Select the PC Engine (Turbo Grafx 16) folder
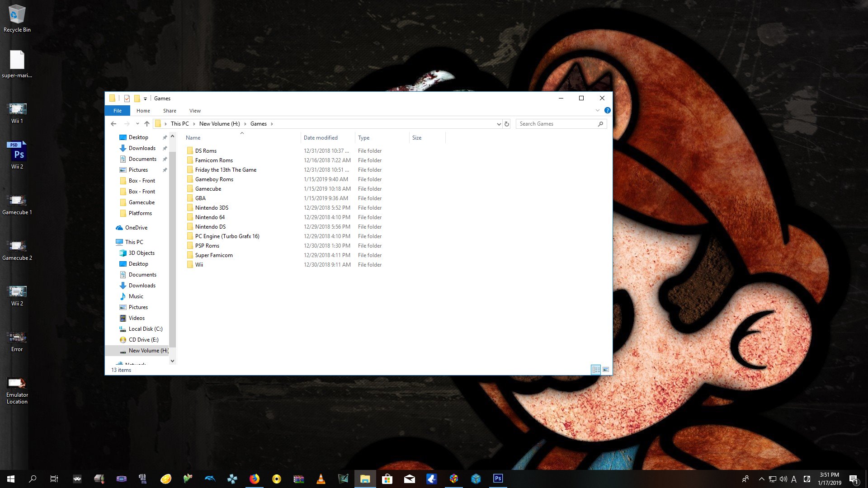The width and height of the screenshot is (868, 488). click(227, 236)
